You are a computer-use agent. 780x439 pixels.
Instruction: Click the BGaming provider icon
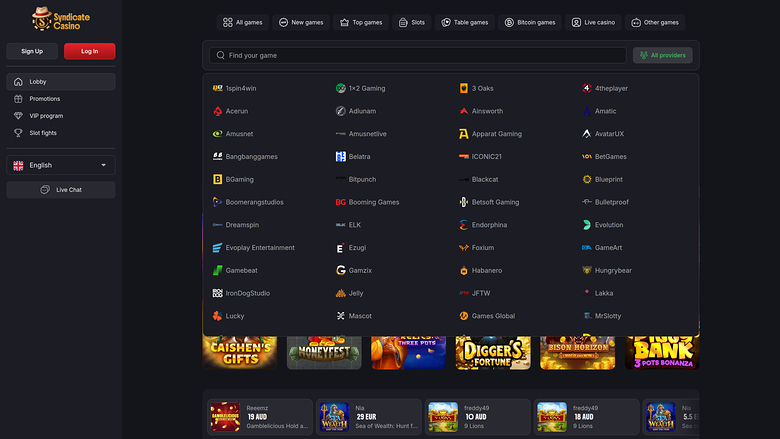(x=217, y=179)
